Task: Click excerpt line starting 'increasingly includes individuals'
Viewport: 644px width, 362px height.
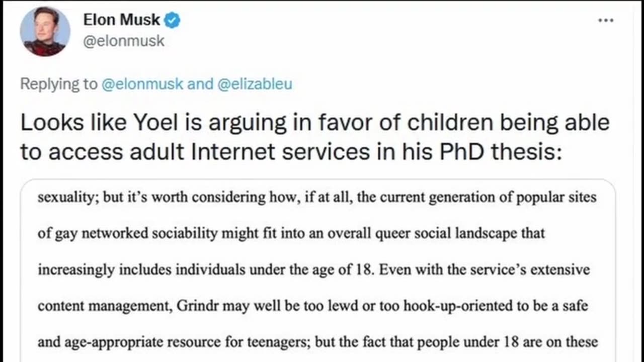Action: (313, 269)
